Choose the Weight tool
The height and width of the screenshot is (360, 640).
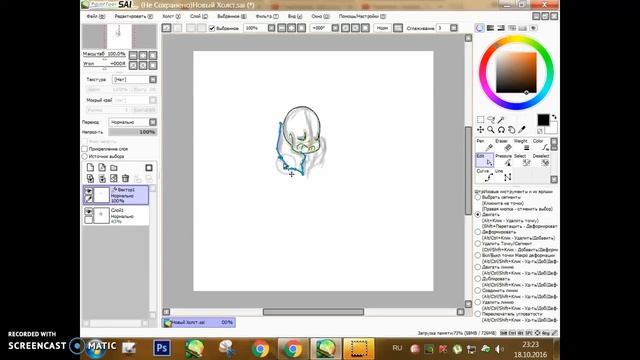coord(522,145)
